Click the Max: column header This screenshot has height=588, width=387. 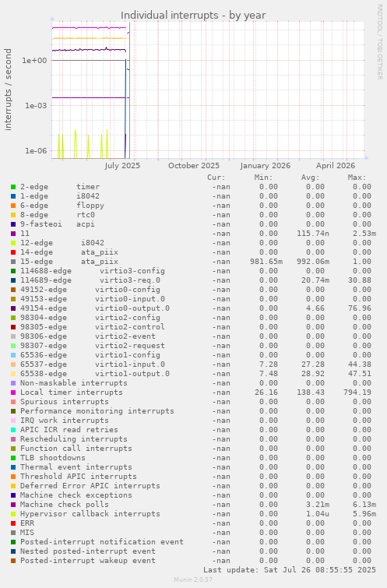click(x=357, y=178)
